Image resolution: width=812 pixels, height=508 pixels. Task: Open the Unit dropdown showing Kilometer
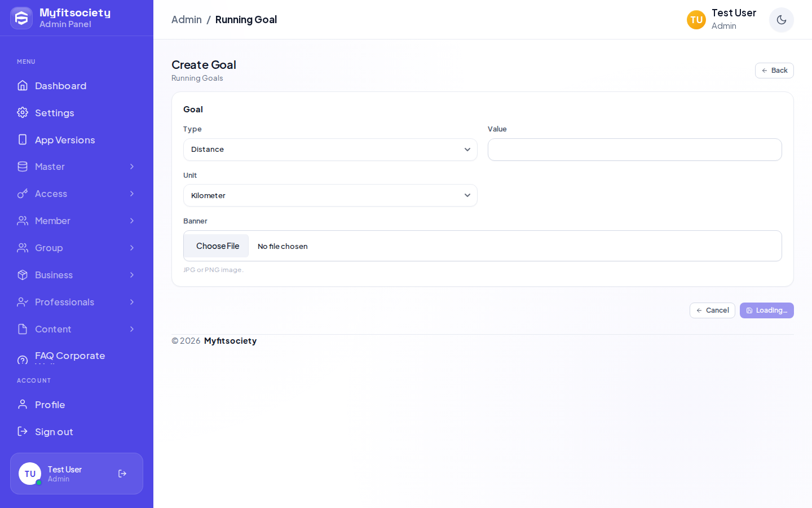coord(330,195)
